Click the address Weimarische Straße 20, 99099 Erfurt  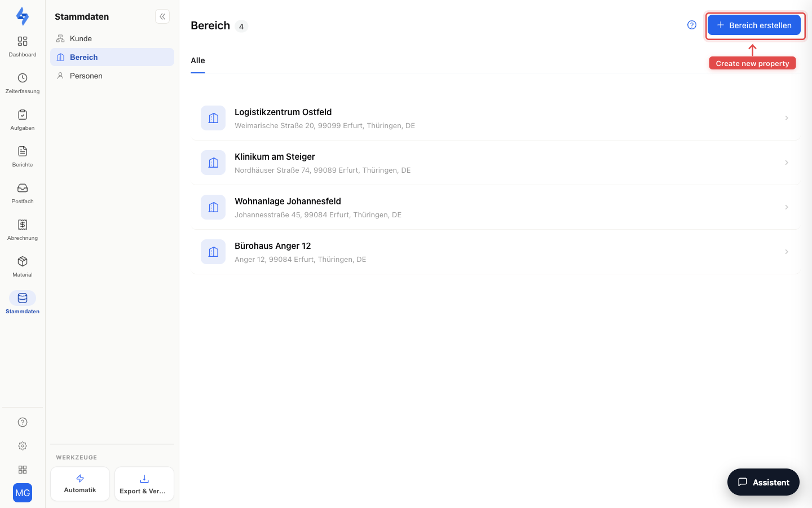click(x=325, y=126)
